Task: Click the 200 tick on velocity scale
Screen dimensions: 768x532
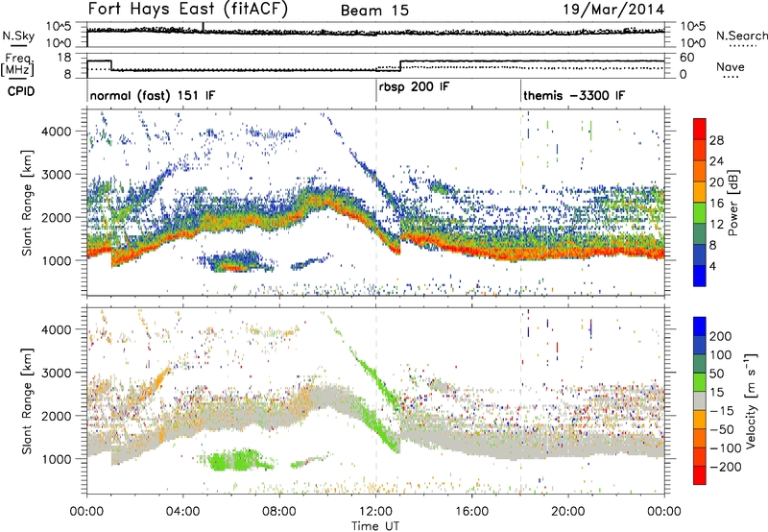Action: point(721,336)
